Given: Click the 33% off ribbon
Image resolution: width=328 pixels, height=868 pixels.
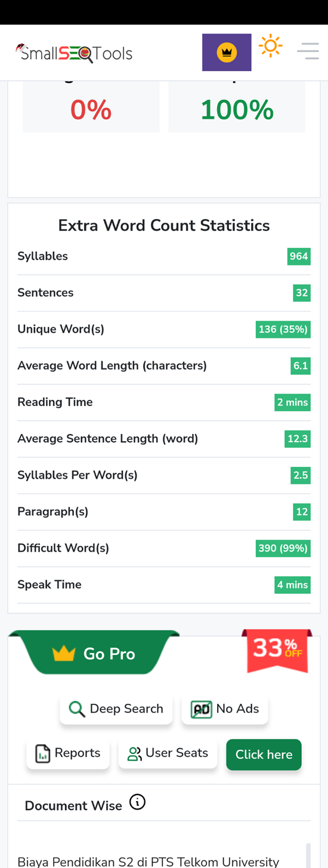Looking at the screenshot, I should 277,650.
